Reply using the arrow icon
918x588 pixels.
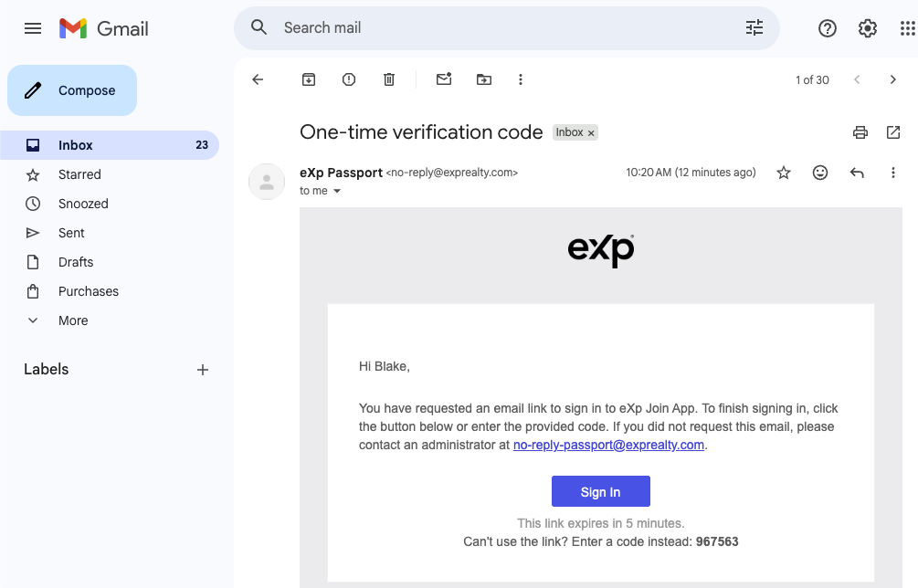[x=857, y=173]
